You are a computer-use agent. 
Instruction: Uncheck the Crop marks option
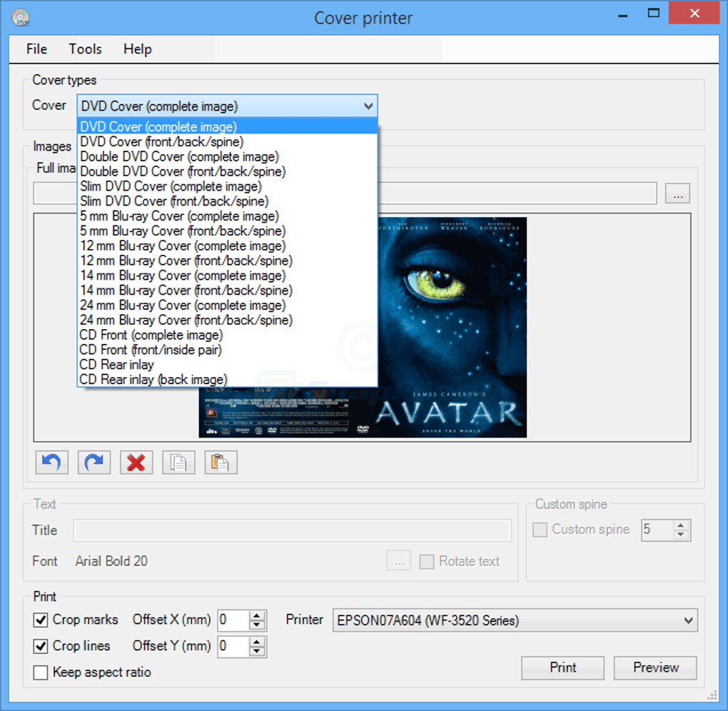tap(41, 620)
